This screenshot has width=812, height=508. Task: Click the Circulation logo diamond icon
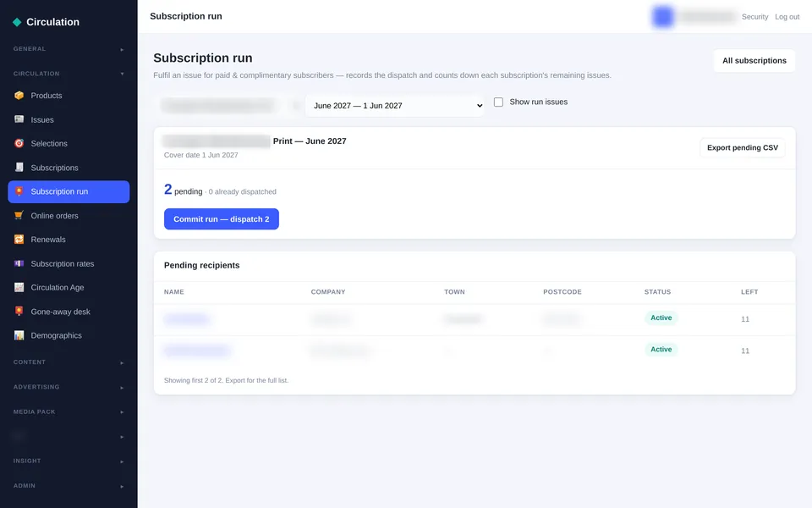click(x=17, y=22)
